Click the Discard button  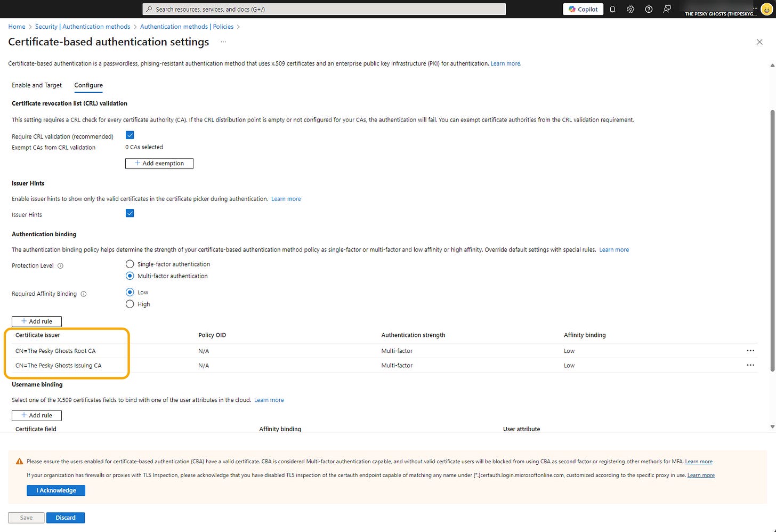pos(66,518)
